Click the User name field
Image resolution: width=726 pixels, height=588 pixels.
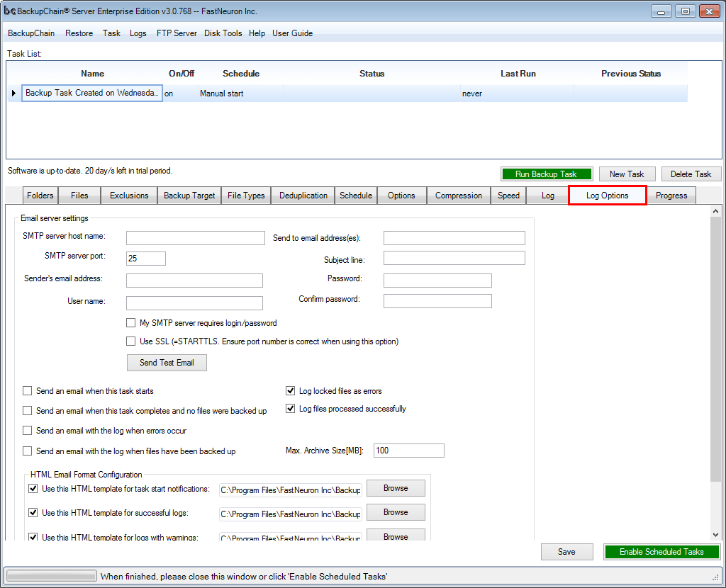coord(194,303)
